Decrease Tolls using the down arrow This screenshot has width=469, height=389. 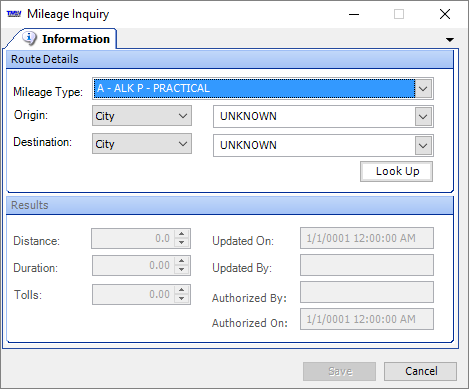pos(181,299)
